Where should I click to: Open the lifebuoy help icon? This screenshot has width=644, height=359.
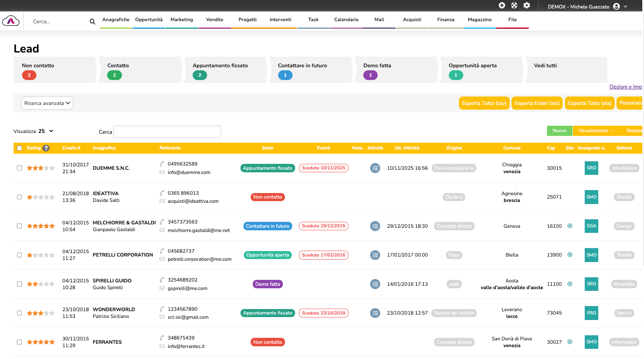tap(514, 6)
